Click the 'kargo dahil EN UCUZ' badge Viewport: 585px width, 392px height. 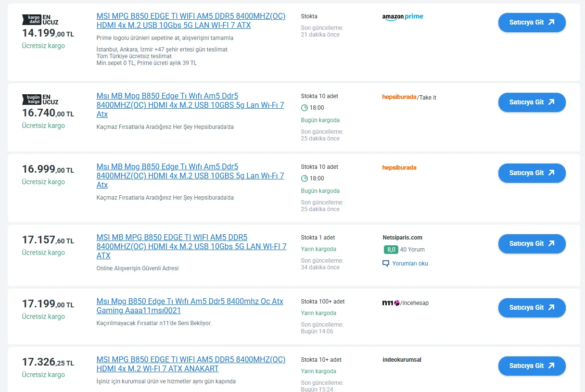(x=40, y=20)
